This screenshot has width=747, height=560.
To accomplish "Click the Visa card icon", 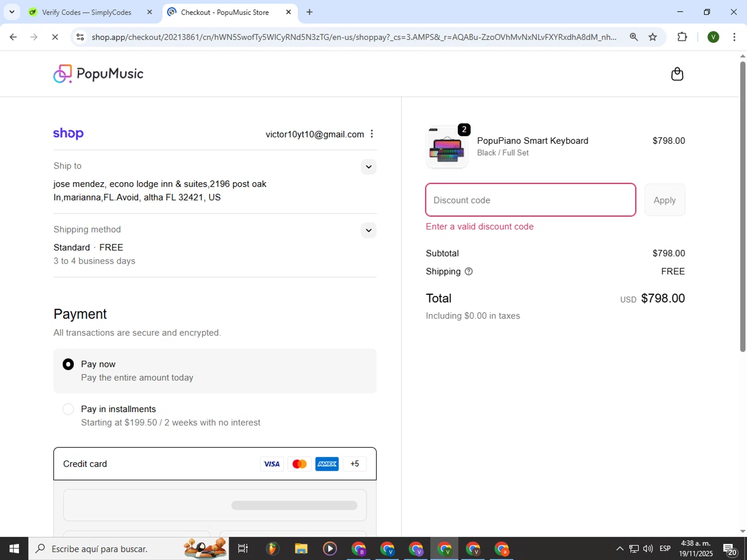I will pos(272,464).
